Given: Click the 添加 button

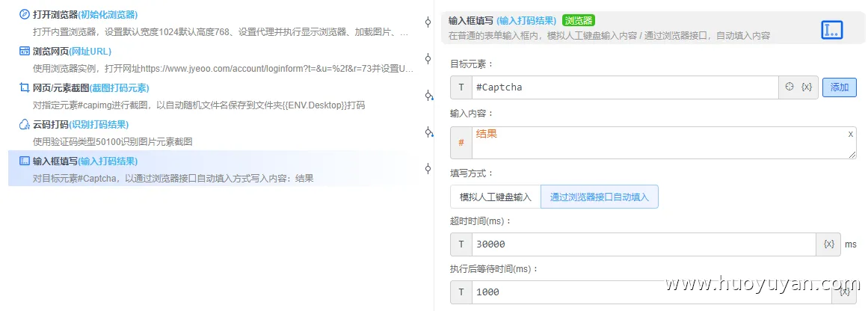Looking at the screenshot, I should tap(839, 87).
